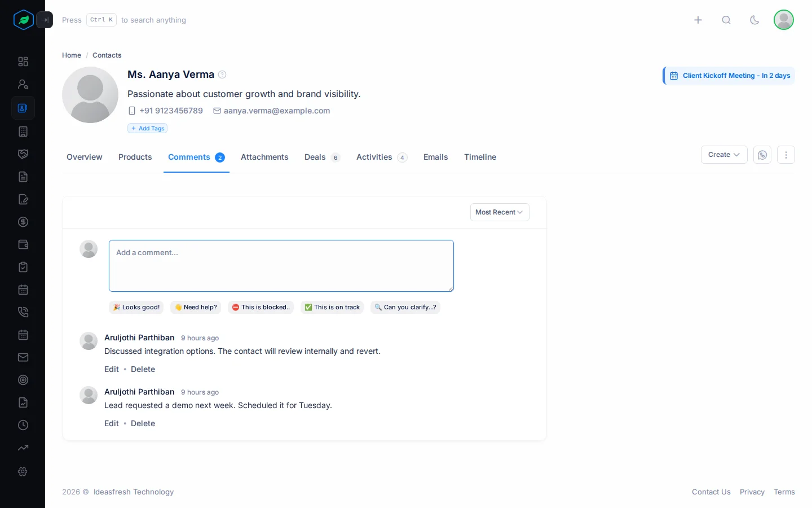The height and width of the screenshot is (508, 812).
Task: Toggle sidebar with the expand arrow button
Action: click(x=45, y=20)
